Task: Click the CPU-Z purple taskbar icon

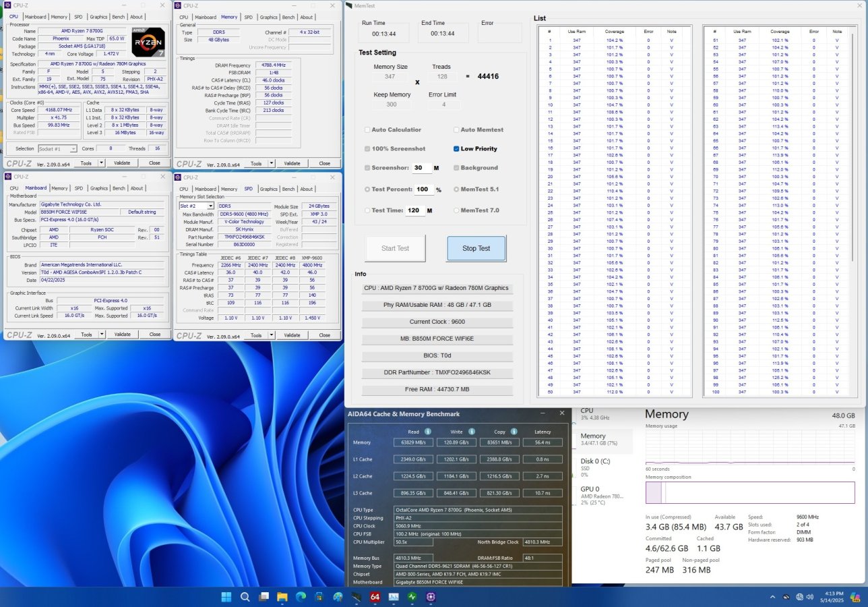Action: click(x=431, y=597)
